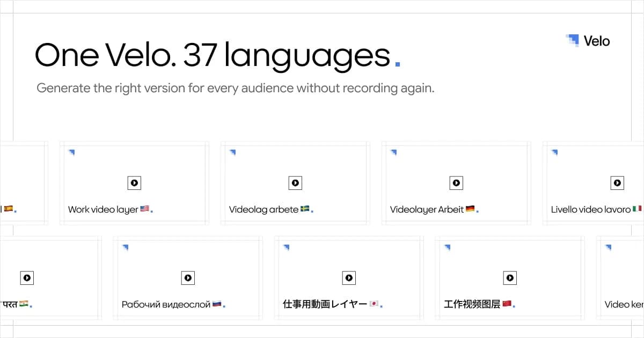Click Russian flag beside "Рабочий видеослой"
The height and width of the screenshot is (338, 644).
[217, 304]
